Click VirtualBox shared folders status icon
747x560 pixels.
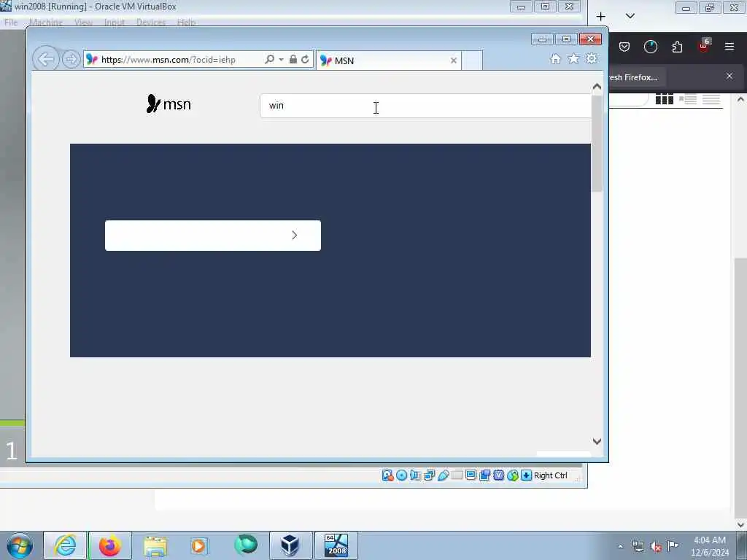tap(457, 475)
